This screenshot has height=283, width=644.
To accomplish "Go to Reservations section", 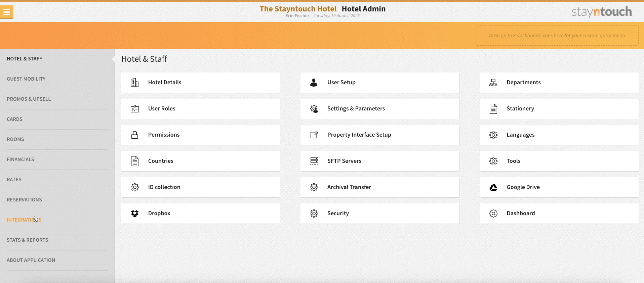I will tap(24, 200).
